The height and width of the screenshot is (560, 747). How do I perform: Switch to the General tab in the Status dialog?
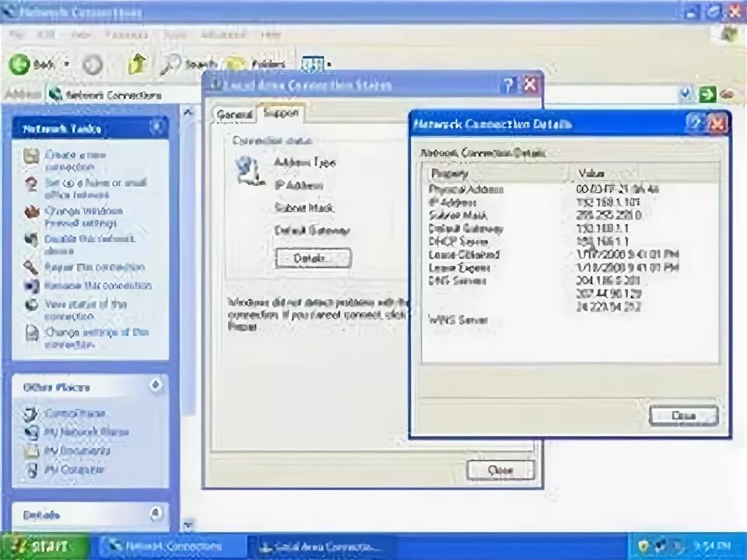(x=233, y=114)
